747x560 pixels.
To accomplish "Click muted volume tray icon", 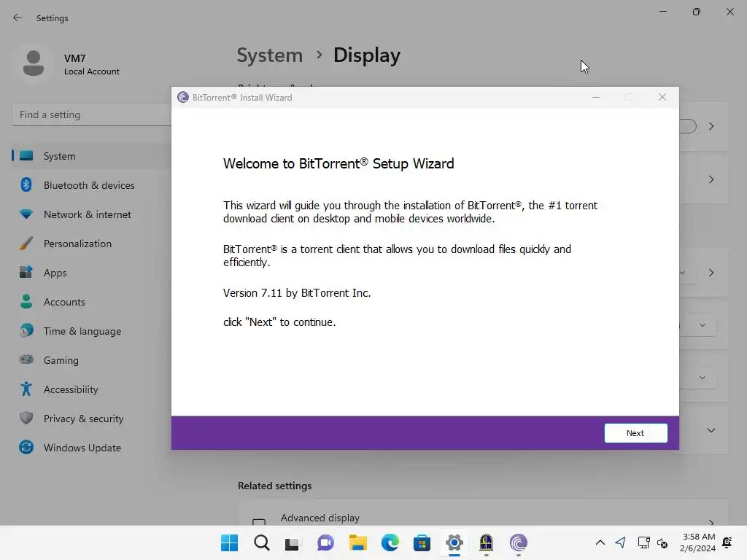I will (x=662, y=542).
